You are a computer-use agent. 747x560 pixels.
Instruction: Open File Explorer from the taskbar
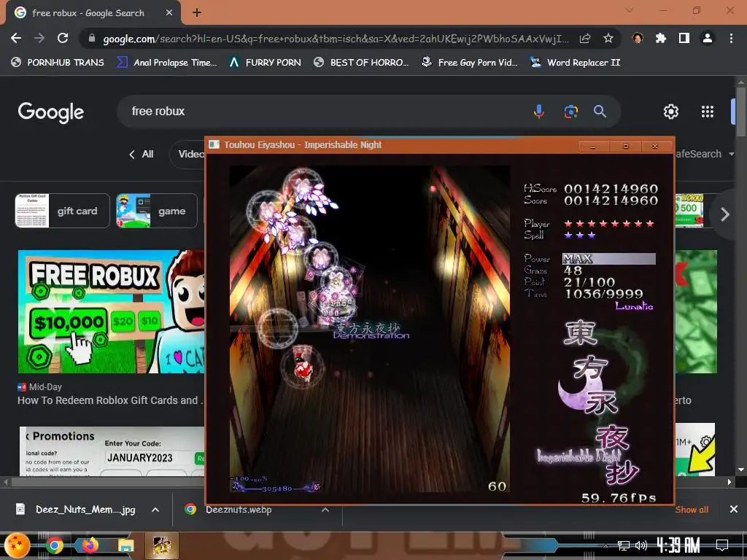click(125, 545)
